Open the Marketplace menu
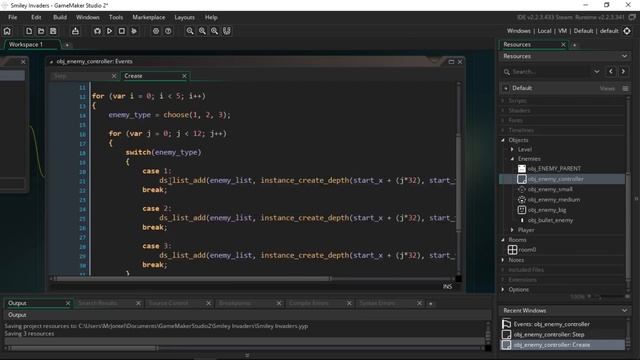This screenshot has width=640, height=360. pos(149,17)
